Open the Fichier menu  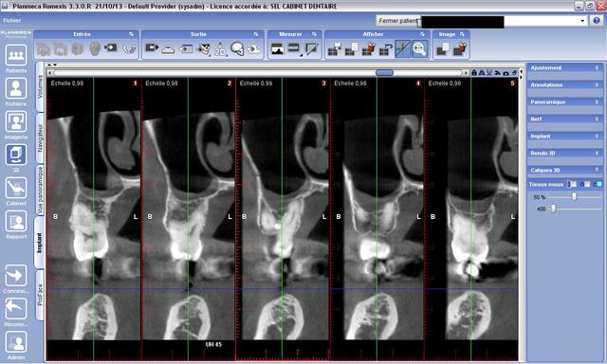12,21
